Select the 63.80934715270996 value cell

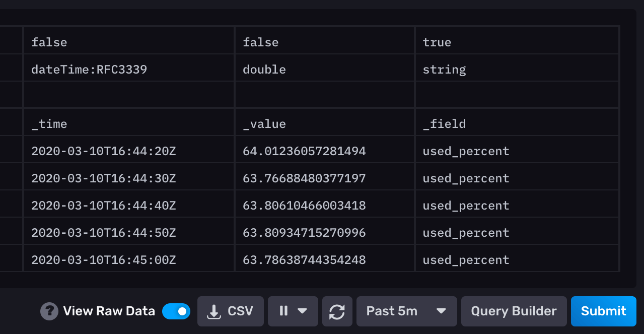(x=304, y=233)
